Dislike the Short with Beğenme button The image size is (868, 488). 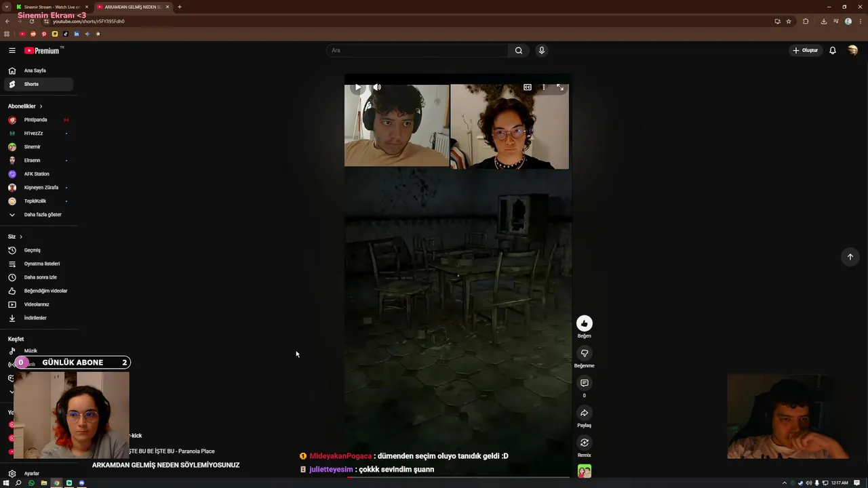point(584,353)
